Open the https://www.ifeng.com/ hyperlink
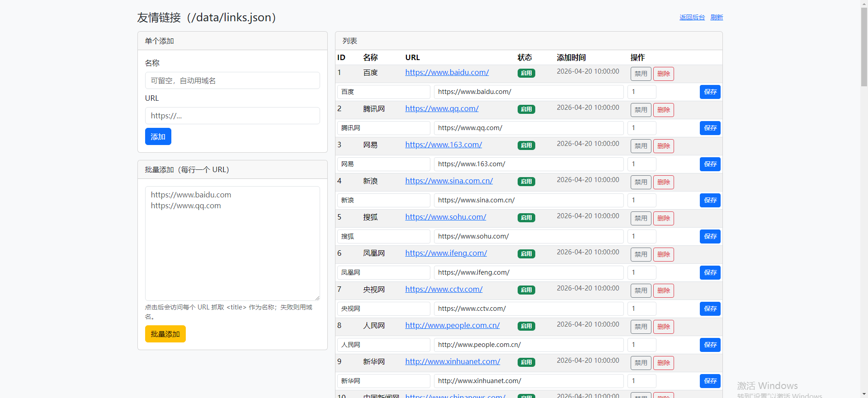Image resolution: width=868 pixels, height=398 pixels. [446, 253]
